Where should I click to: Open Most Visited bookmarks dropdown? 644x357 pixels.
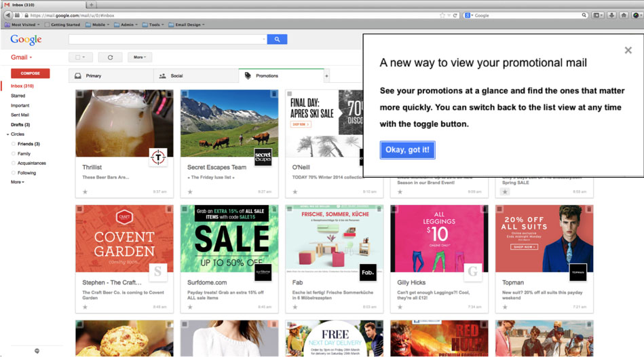coord(22,24)
